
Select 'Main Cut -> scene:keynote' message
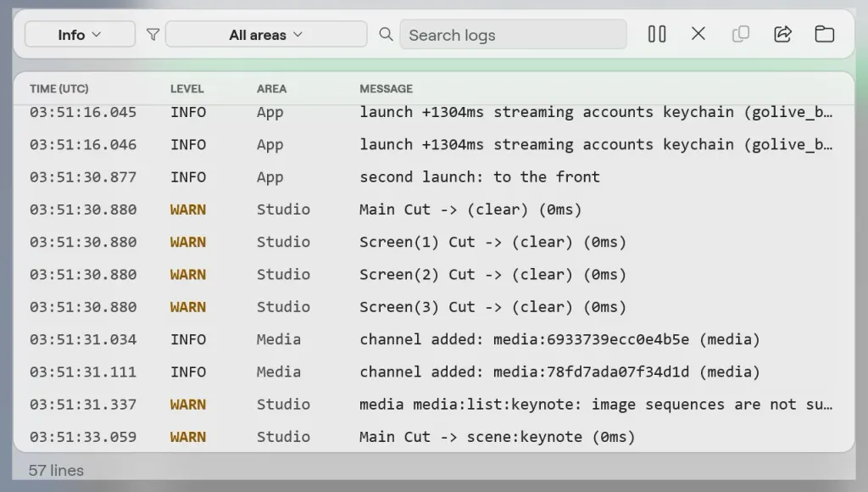pos(497,437)
